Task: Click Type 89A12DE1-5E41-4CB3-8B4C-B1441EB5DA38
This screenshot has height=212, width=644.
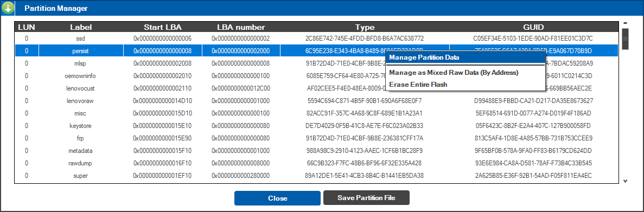Action: 365,176
